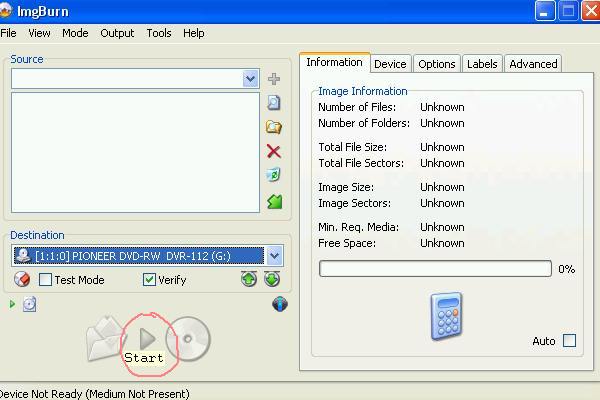Click the small green play triangle

[12, 304]
